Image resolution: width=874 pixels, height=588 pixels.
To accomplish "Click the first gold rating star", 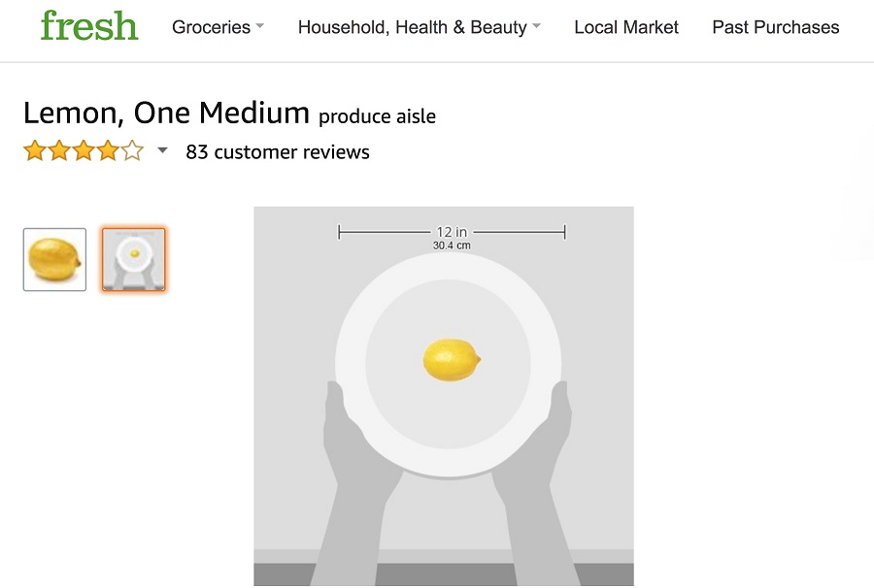I will (x=35, y=151).
